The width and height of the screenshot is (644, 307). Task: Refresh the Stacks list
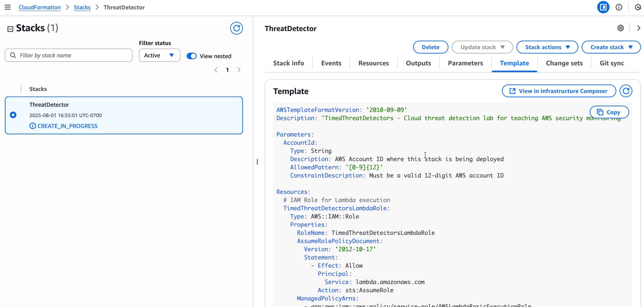tap(236, 28)
